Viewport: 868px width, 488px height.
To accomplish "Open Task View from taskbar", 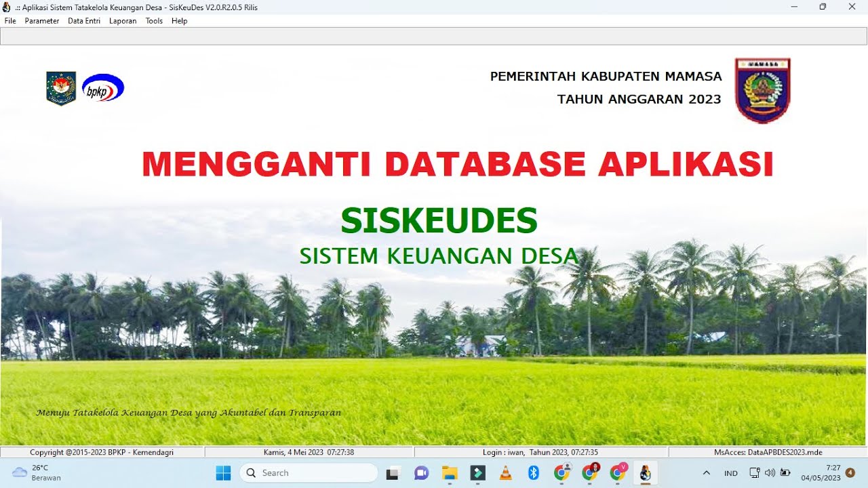I will (393, 473).
